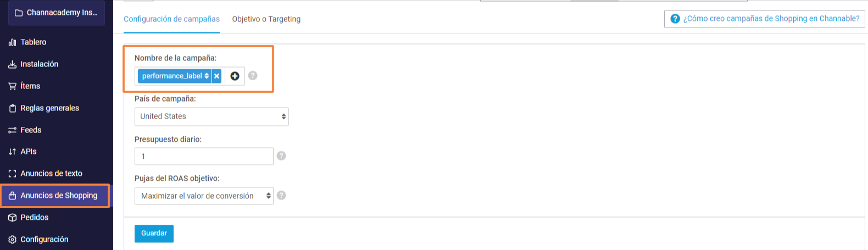Click the Reglas generales clipboard icon

[x=12, y=108]
